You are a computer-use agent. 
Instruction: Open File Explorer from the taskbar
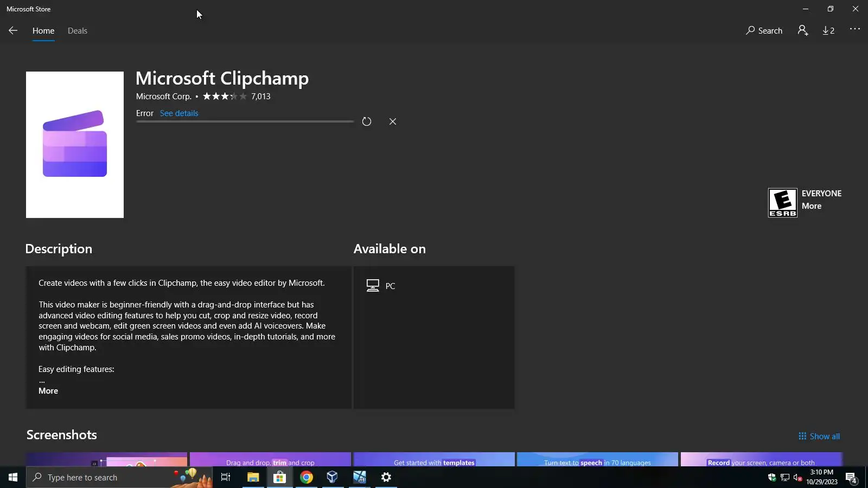coord(253,477)
